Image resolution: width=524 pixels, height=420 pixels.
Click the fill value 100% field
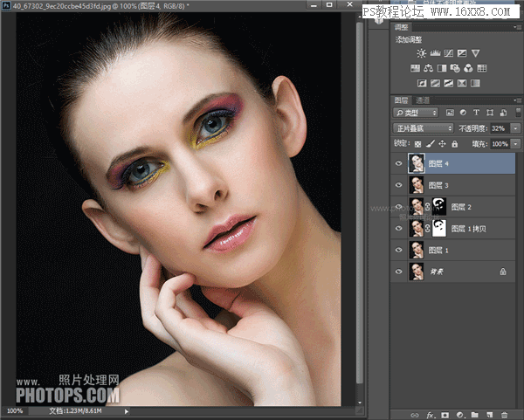click(500, 144)
